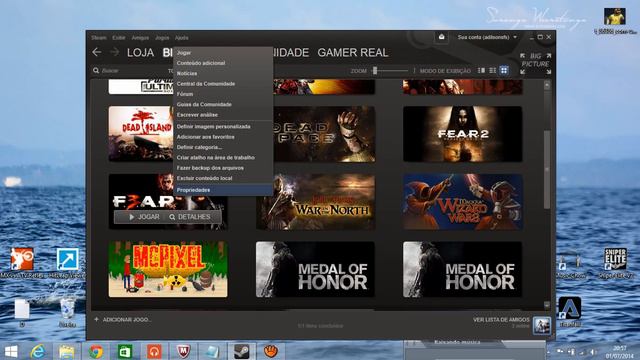Open the orange hand taskbar app
Image resolution: width=640 pixels, height=360 pixels.
coord(271,351)
